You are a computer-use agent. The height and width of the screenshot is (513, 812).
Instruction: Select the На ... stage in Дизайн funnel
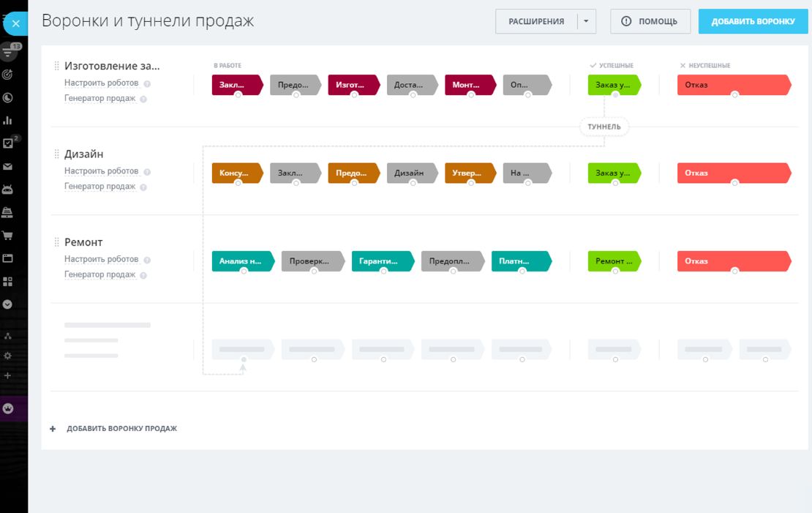pos(527,173)
